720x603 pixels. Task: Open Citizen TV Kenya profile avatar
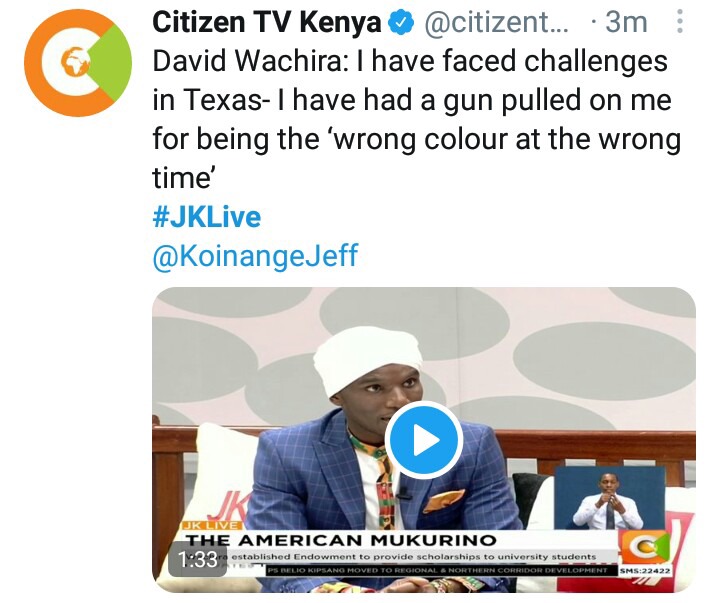point(78,63)
